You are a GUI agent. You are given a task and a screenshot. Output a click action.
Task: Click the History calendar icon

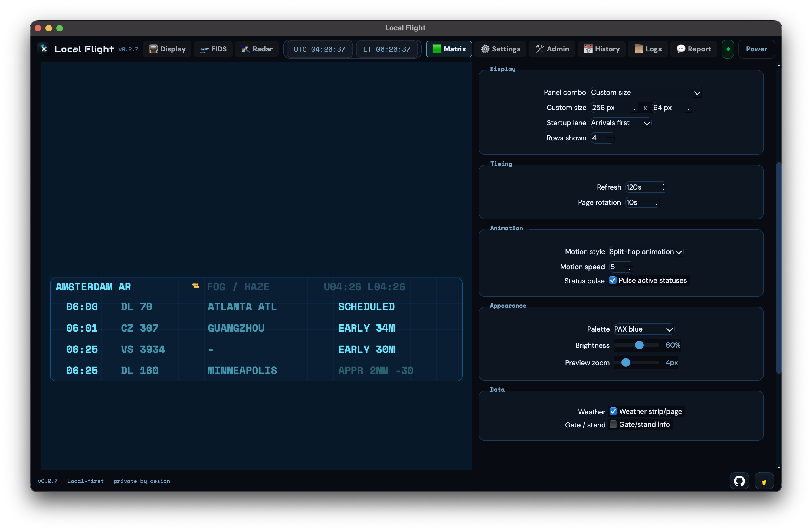(588, 49)
